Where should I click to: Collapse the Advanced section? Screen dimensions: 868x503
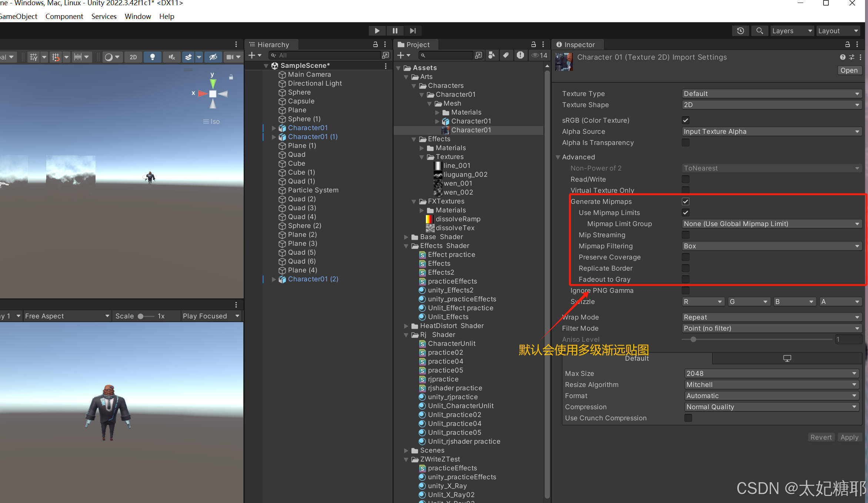point(558,157)
